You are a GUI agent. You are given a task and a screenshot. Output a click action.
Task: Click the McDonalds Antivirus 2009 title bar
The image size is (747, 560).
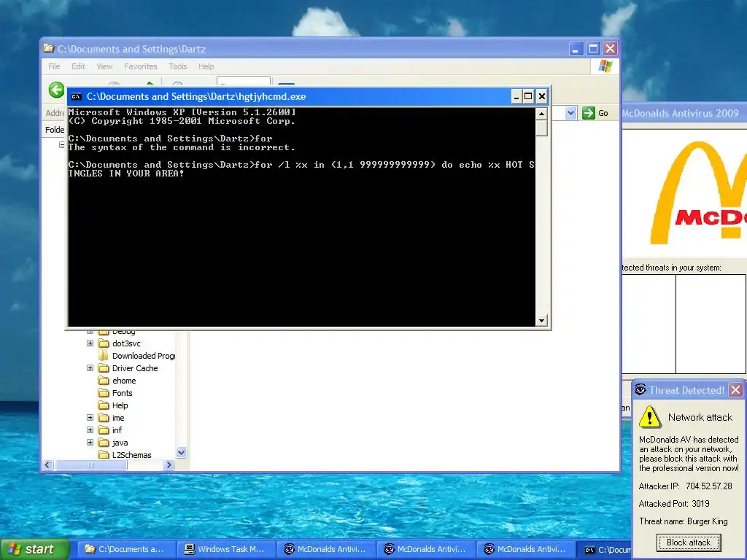(684, 113)
